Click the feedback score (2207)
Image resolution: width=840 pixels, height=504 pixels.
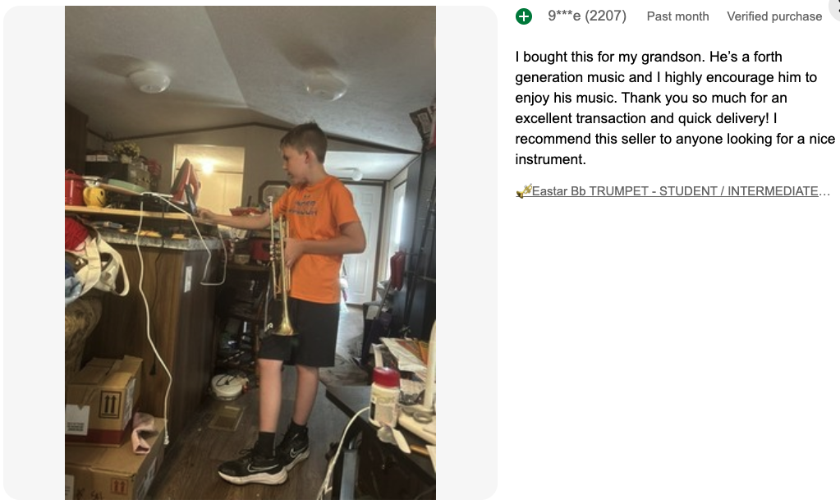click(x=606, y=16)
